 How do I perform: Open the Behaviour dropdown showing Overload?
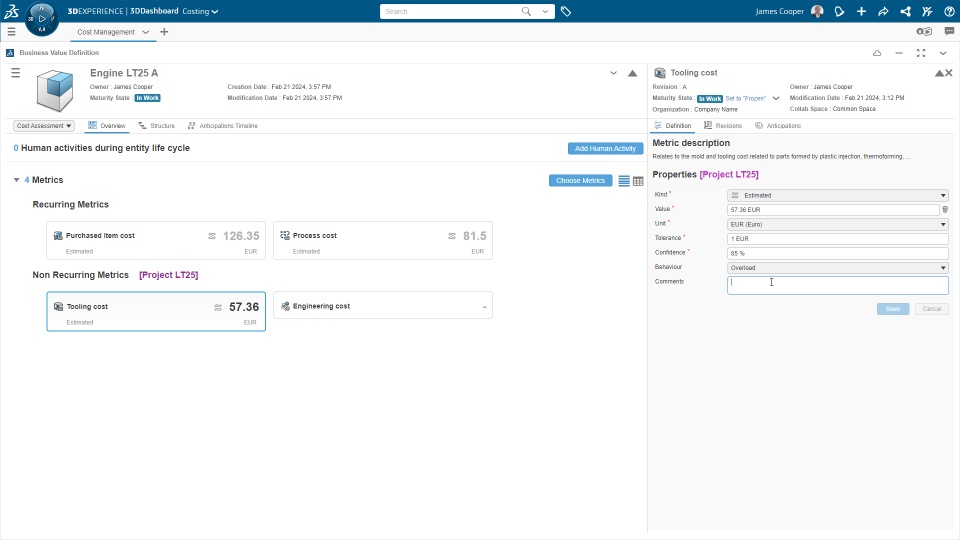point(838,268)
